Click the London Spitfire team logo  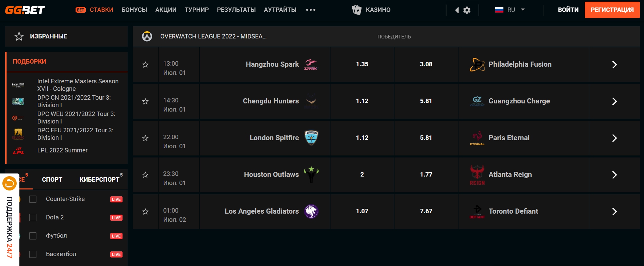tap(311, 138)
